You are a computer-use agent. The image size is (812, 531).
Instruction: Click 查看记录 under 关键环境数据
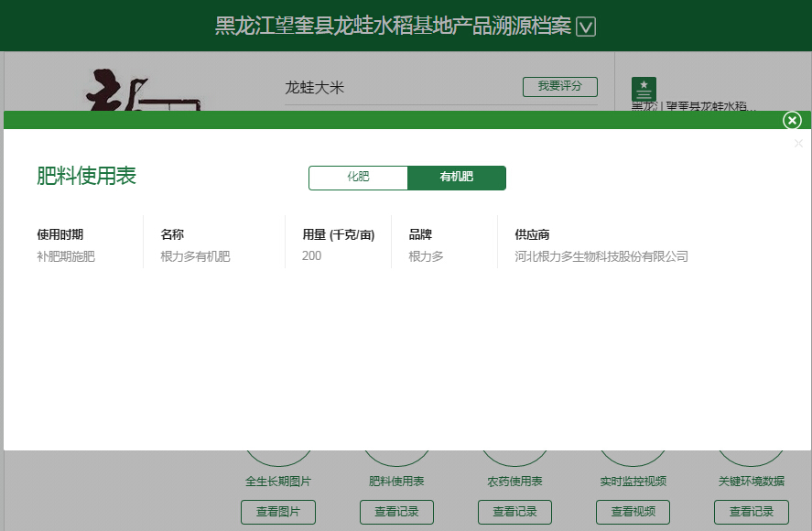tap(751, 512)
